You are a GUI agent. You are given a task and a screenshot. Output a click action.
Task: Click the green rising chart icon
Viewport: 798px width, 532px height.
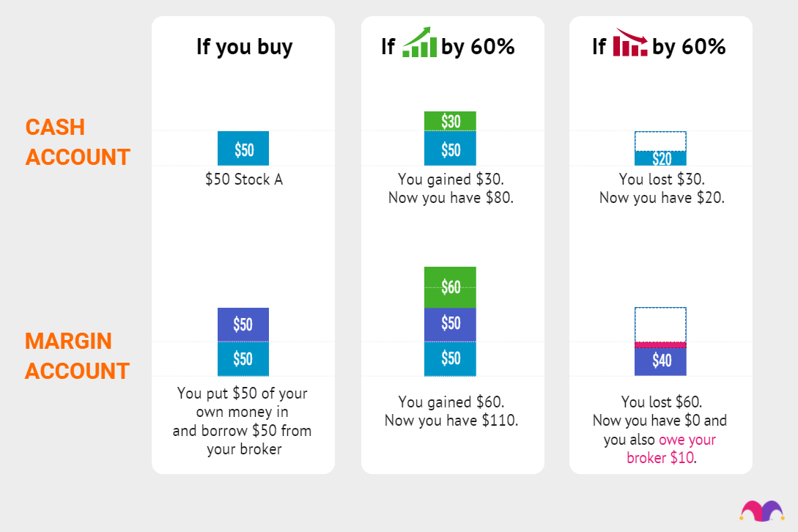(420, 43)
